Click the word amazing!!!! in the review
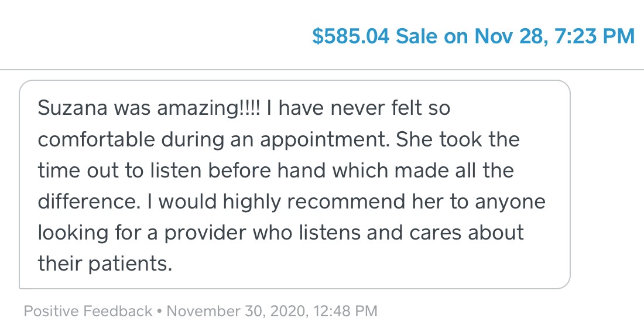Image resolution: width=644 pixels, height=335 pixels. click(208, 109)
